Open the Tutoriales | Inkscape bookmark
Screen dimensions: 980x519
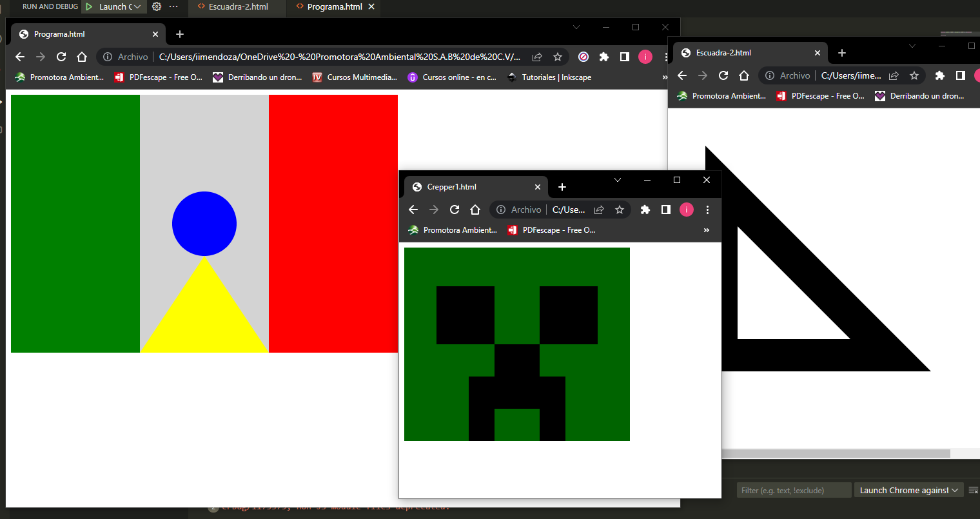(x=549, y=77)
